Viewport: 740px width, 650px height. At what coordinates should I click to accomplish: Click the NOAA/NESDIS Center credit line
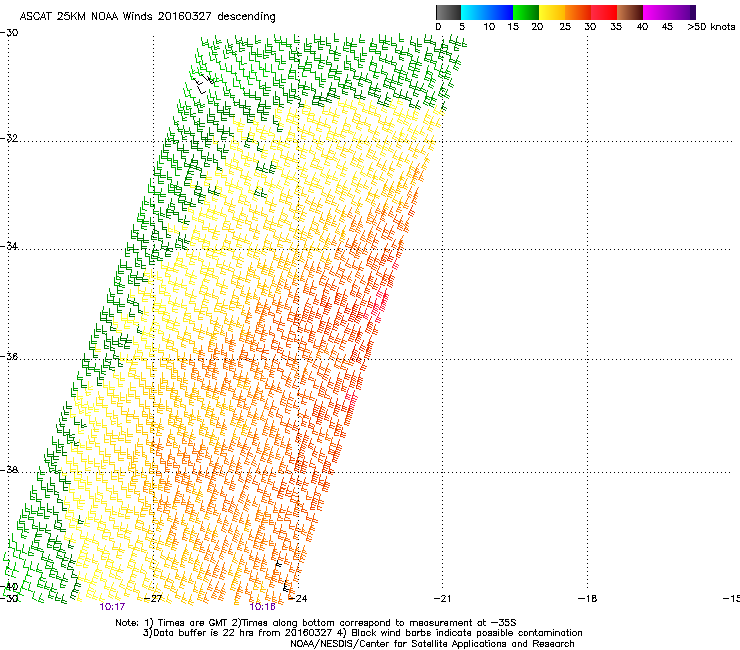(432, 644)
